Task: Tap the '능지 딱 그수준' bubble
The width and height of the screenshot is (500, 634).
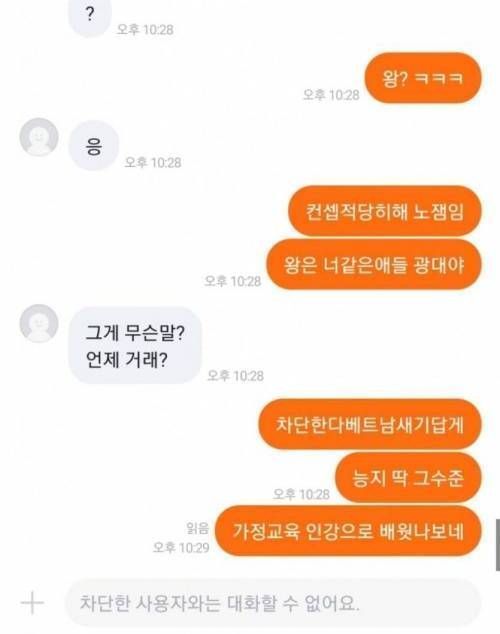Action: click(408, 478)
